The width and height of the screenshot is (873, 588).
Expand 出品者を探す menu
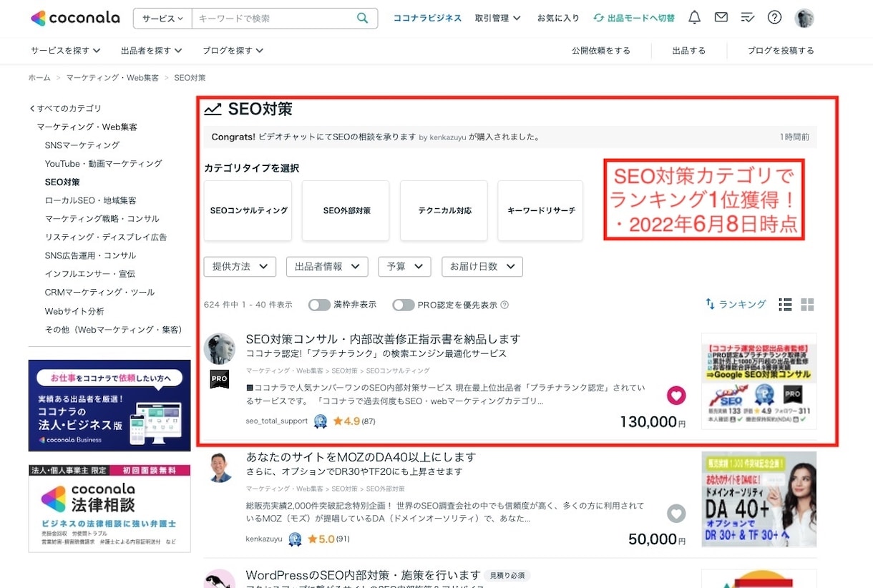coord(152,51)
